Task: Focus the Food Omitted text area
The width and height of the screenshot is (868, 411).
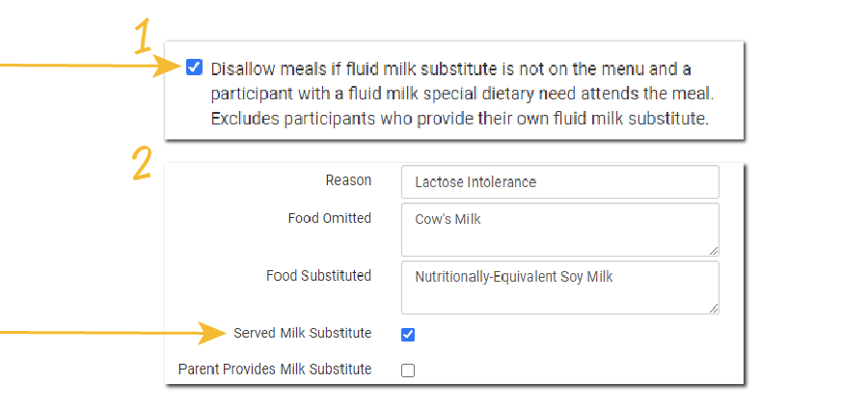Action: pyautogui.click(x=559, y=230)
